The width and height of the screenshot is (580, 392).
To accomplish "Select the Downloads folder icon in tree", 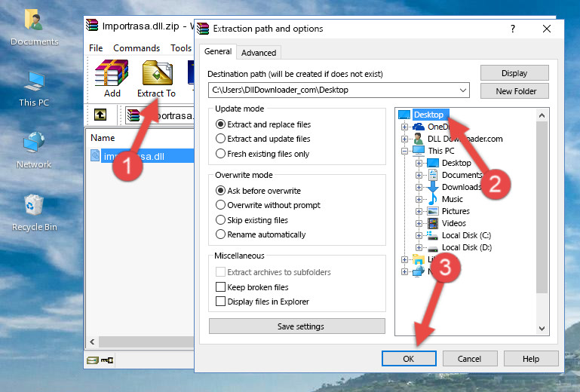I will point(433,187).
